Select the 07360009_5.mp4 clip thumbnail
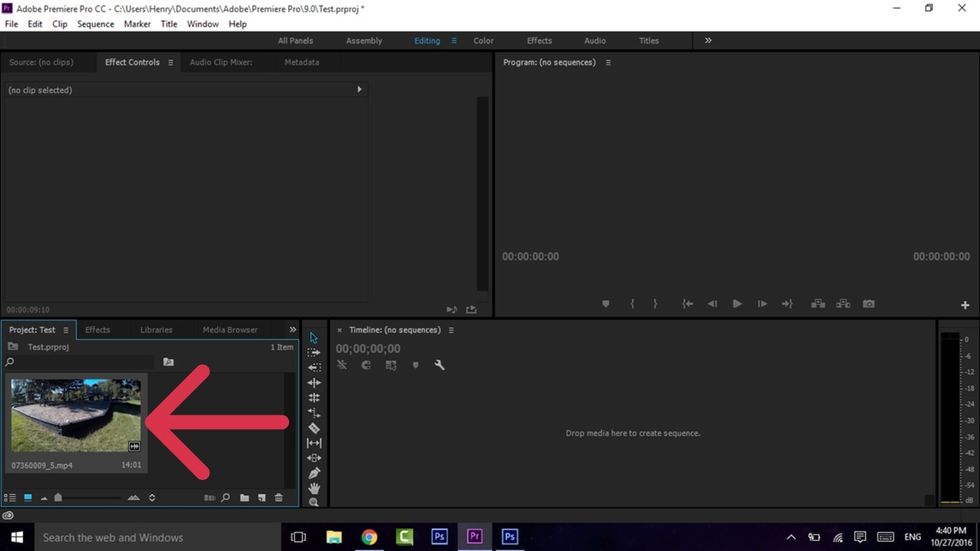The height and width of the screenshot is (551, 980). 76,415
